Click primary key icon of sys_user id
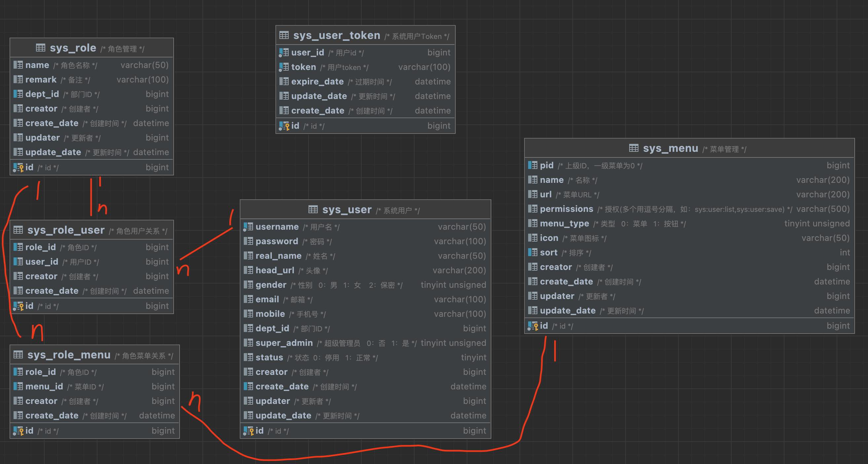The width and height of the screenshot is (868, 464). coord(248,431)
